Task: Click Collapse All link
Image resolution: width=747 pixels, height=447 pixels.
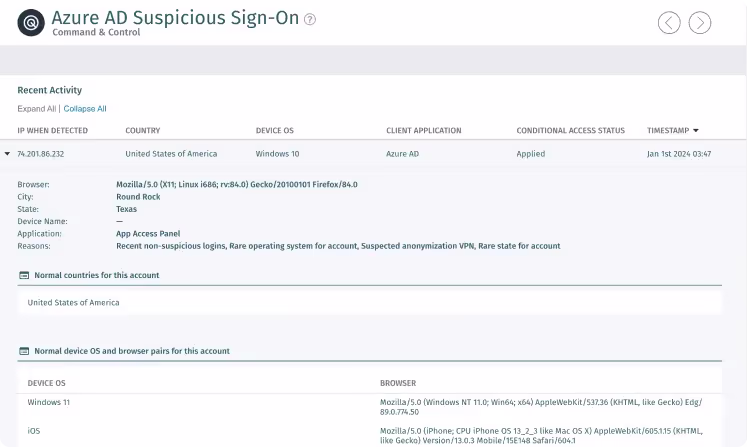Action: pyautogui.click(x=85, y=109)
